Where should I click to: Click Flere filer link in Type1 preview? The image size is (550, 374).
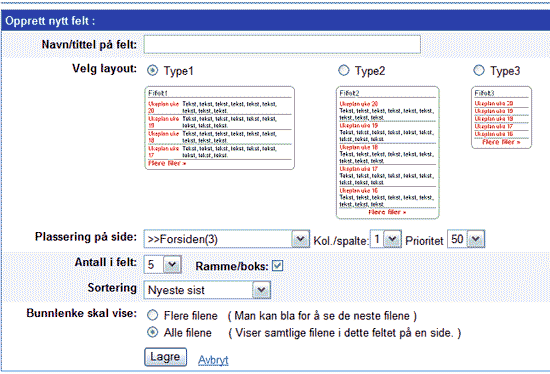click(167, 163)
